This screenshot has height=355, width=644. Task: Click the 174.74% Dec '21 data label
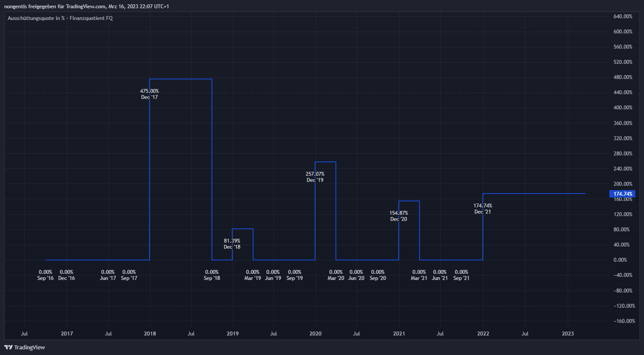(483, 209)
